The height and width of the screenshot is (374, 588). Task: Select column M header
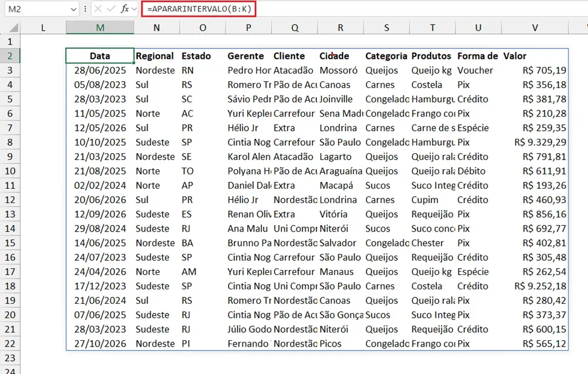(100, 27)
